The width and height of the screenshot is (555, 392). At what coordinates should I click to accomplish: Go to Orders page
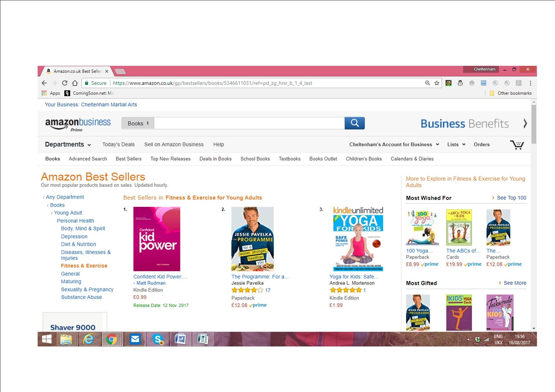(x=482, y=144)
